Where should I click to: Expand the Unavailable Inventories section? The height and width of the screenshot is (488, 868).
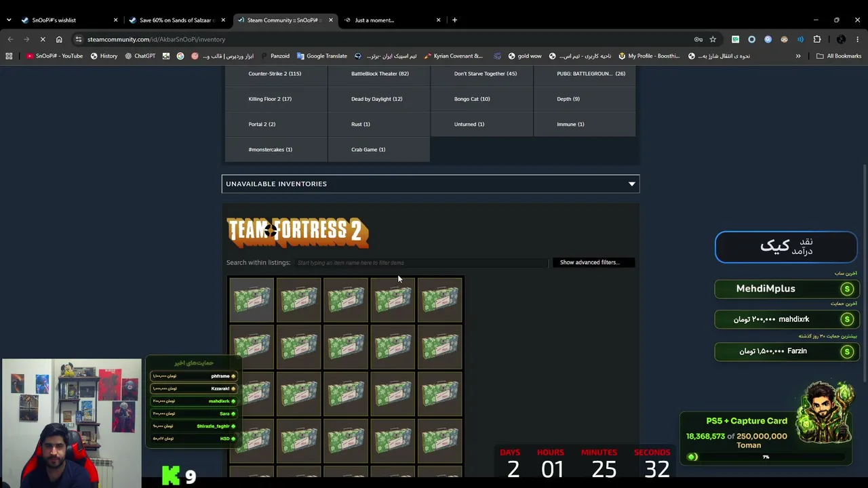(x=431, y=184)
